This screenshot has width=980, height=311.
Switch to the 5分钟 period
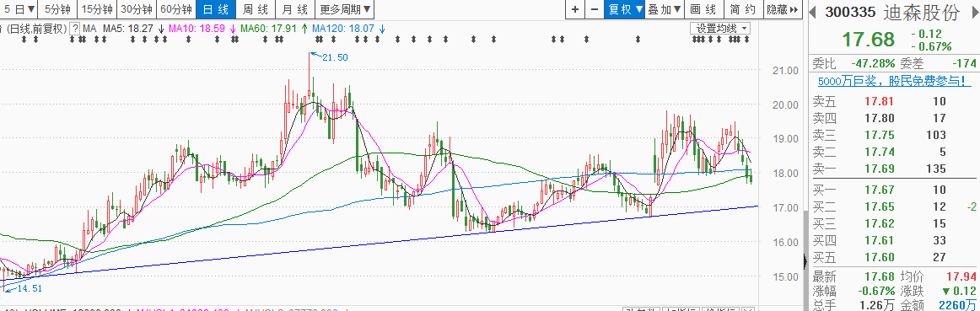coord(57,9)
